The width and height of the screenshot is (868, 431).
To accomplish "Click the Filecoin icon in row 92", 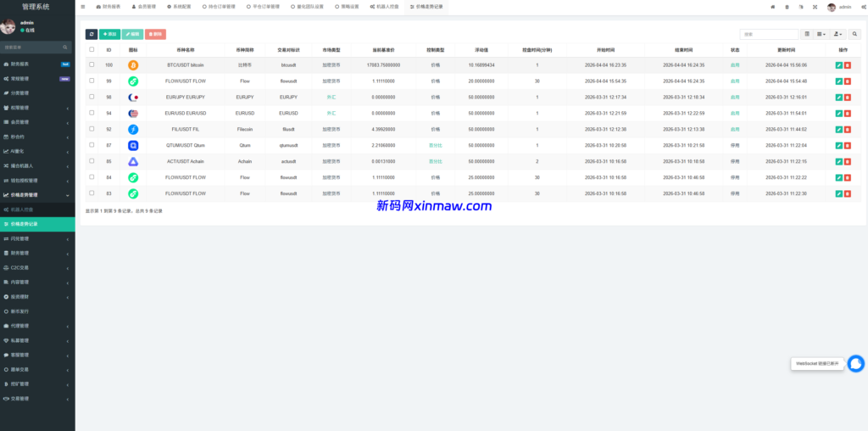I will click(x=133, y=130).
